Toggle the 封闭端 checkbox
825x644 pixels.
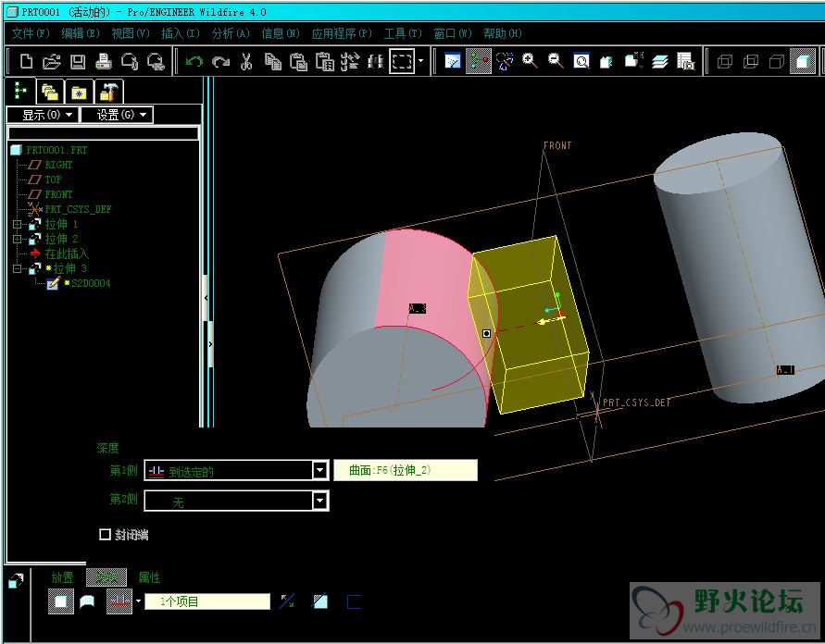click(x=105, y=535)
